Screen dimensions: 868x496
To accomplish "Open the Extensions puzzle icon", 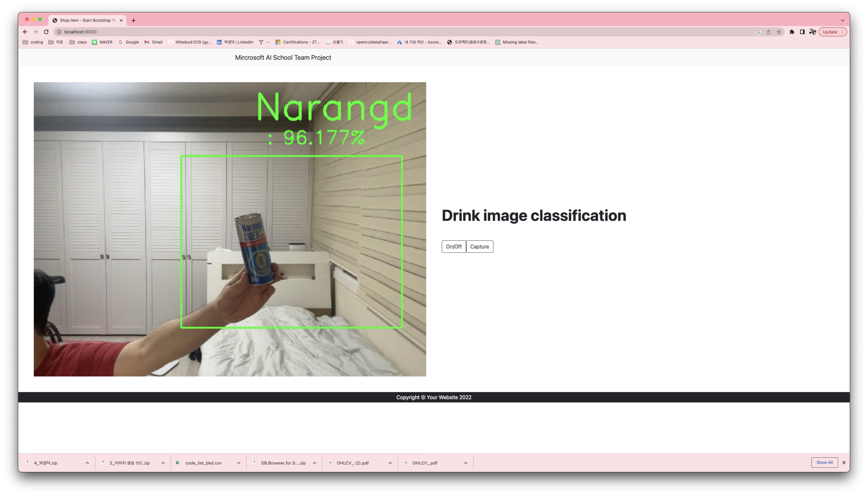I will (792, 32).
